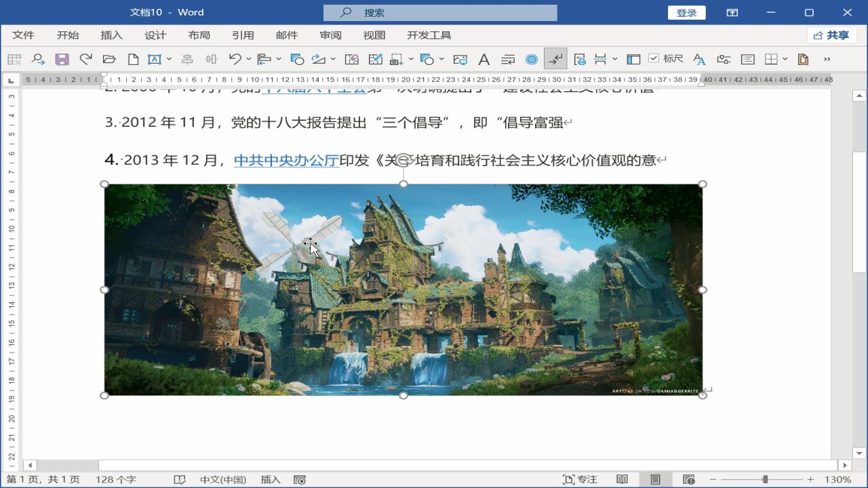Open the text box dropdown arrow

coord(169,60)
